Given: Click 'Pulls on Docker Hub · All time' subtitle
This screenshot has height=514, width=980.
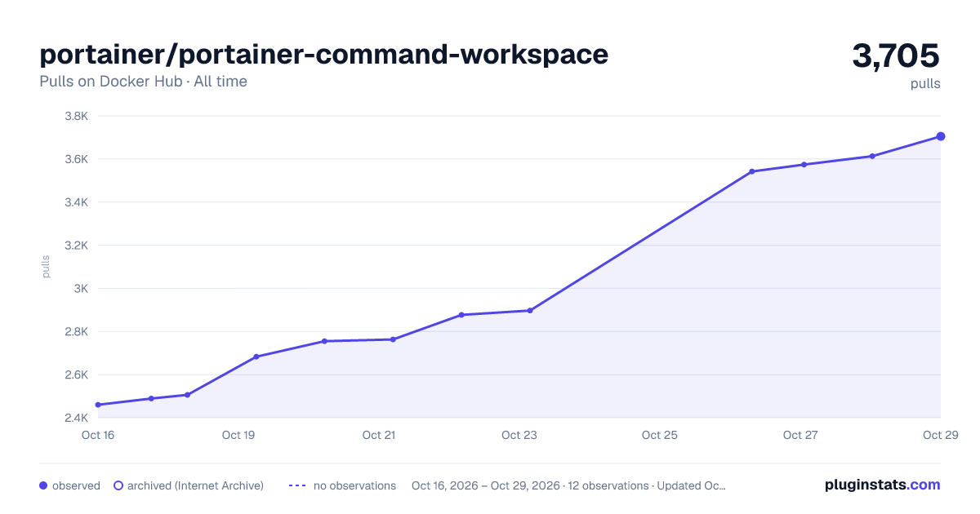Looking at the screenshot, I should point(143,82).
